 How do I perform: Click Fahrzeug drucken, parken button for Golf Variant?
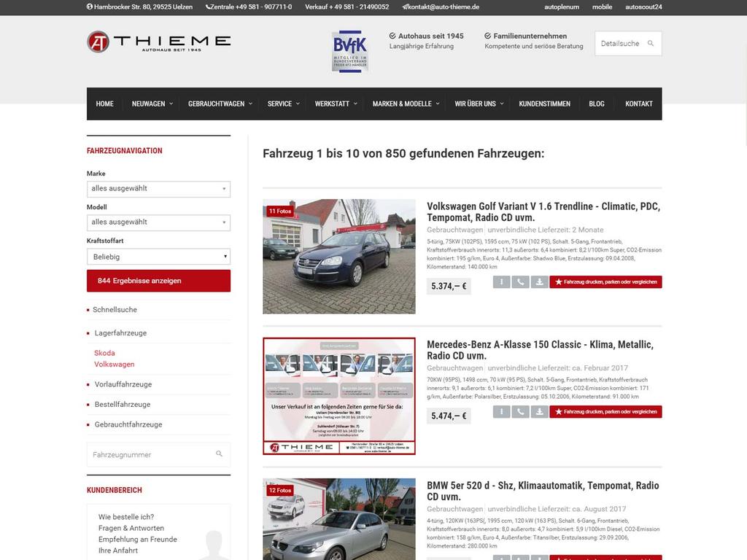[x=605, y=282]
